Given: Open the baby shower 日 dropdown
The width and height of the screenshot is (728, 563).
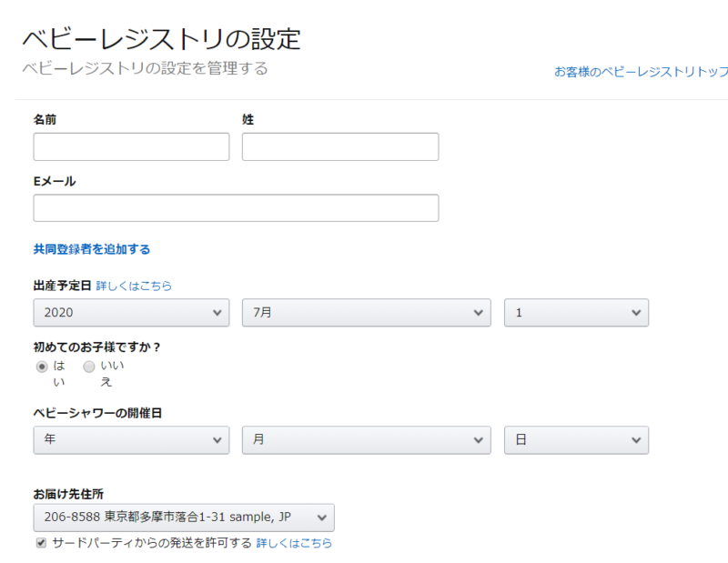Looking at the screenshot, I should point(576,440).
